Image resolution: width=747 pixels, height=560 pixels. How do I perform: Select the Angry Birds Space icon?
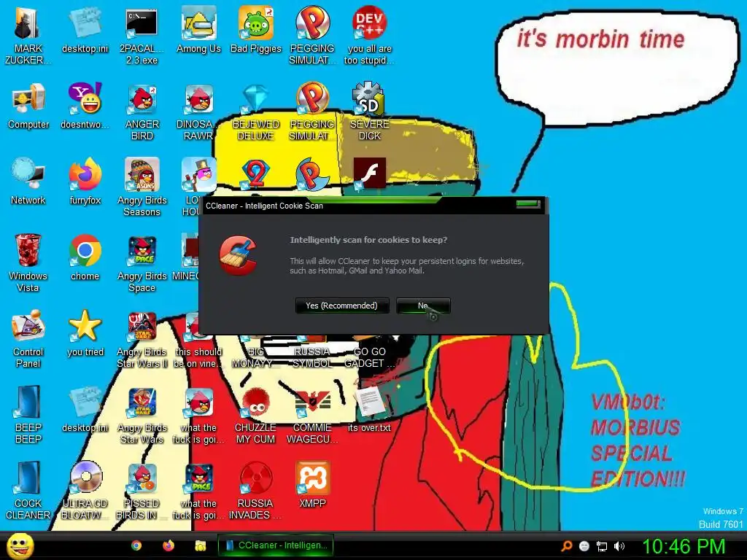pos(142,263)
